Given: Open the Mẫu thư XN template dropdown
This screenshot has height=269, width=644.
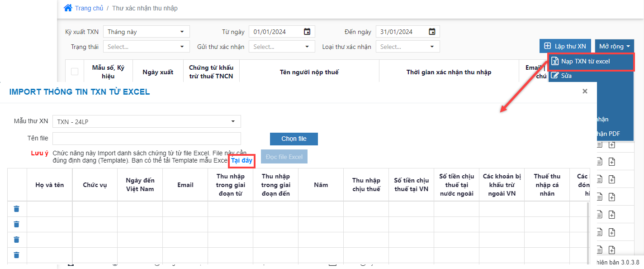Looking at the screenshot, I should (x=147, y=121).
